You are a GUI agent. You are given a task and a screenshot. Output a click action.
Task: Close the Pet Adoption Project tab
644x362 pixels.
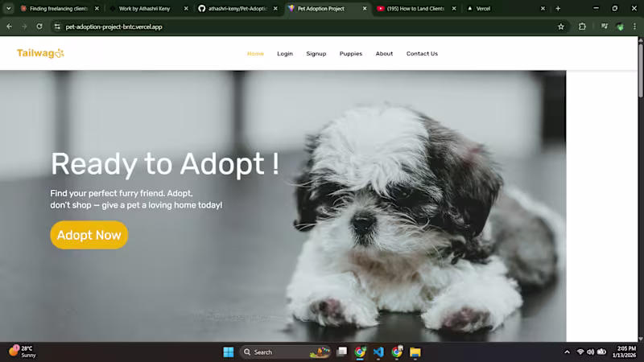(x=365, y=8)
